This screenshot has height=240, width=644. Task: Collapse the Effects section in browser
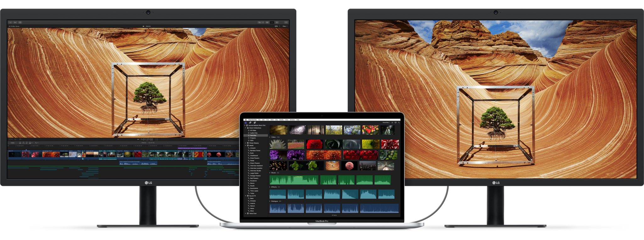270,187
